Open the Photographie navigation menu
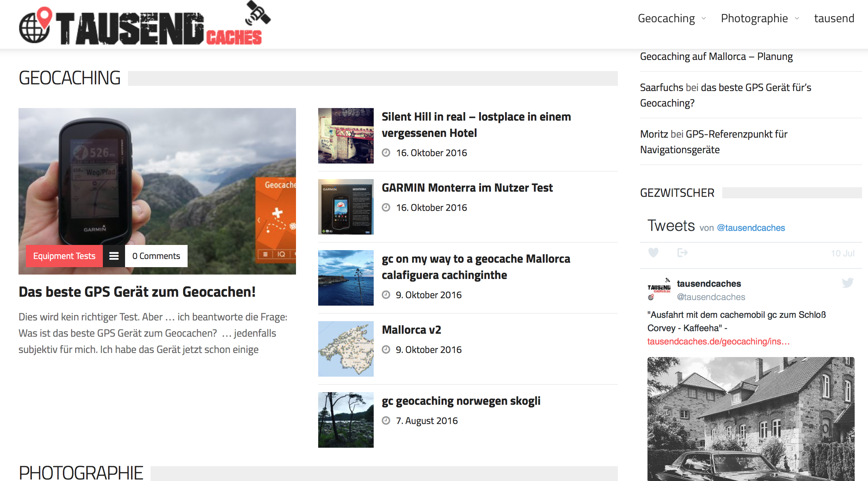The height and width of the screenshot is (481, 868). pyautogui.click(x=754, y=18)
